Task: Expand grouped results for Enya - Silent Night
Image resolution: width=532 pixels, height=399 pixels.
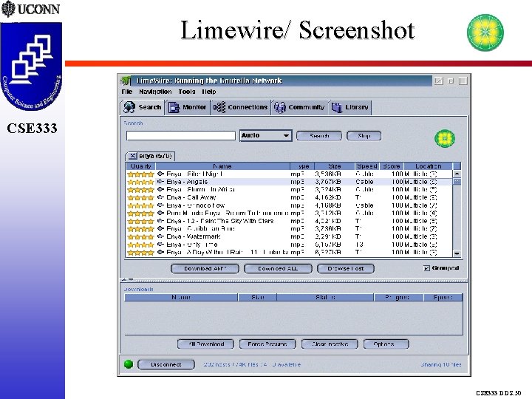Action: pyautogui.click(x=161, y=174)
